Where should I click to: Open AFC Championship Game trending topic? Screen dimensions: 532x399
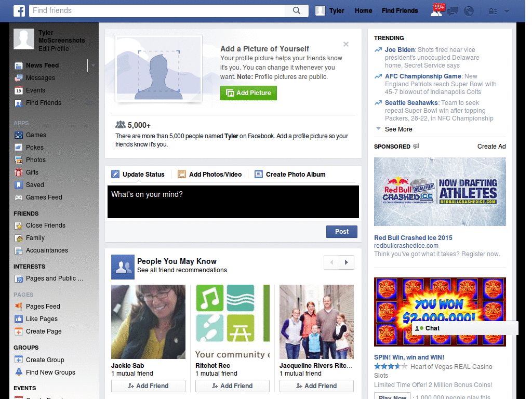(x=423, y=76)
